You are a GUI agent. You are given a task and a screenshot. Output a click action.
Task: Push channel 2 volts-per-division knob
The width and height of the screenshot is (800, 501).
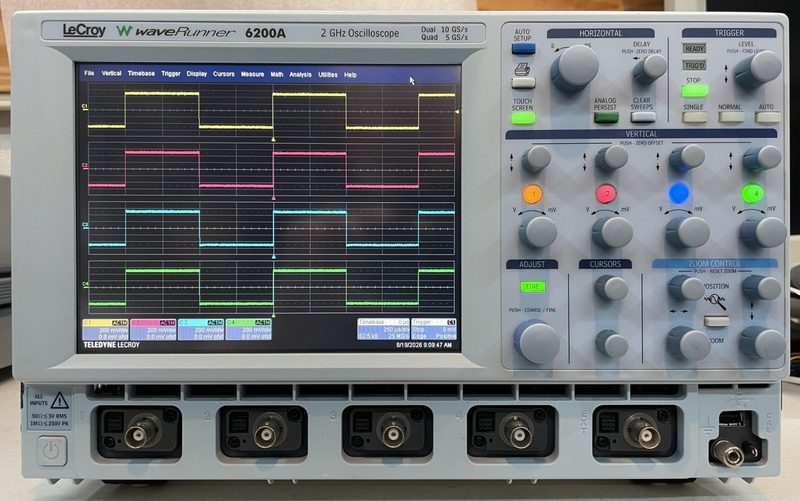click(x=612, y=232)
